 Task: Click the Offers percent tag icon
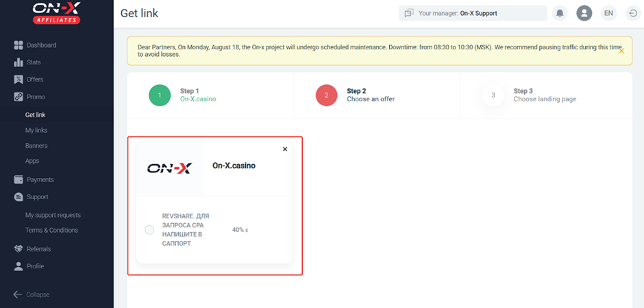[x=18, y=79]
